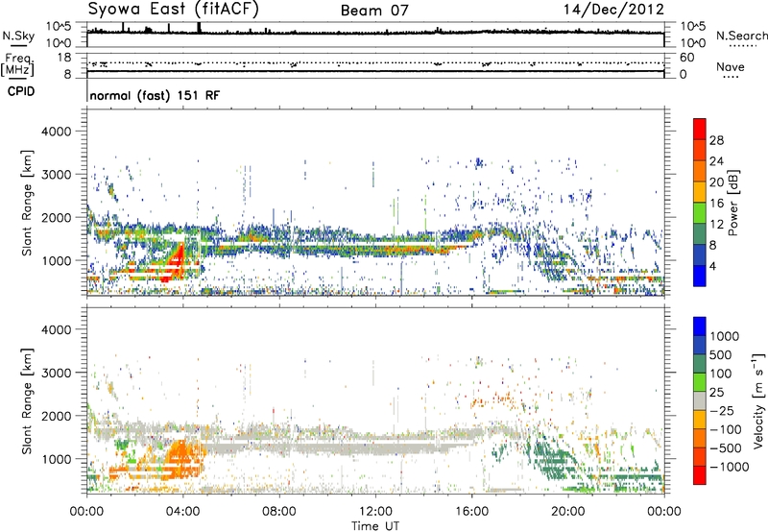Click the "Nave" legend label

731,67
